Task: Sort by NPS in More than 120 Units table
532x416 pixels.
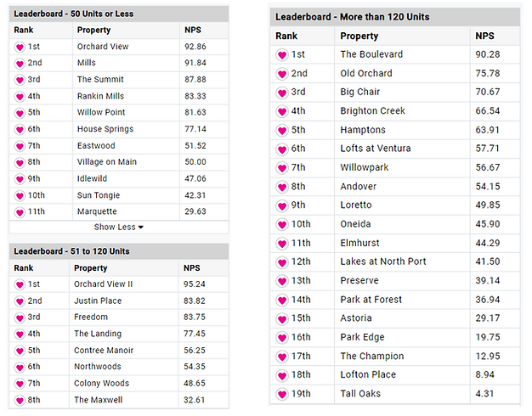Action: point(484,36)
